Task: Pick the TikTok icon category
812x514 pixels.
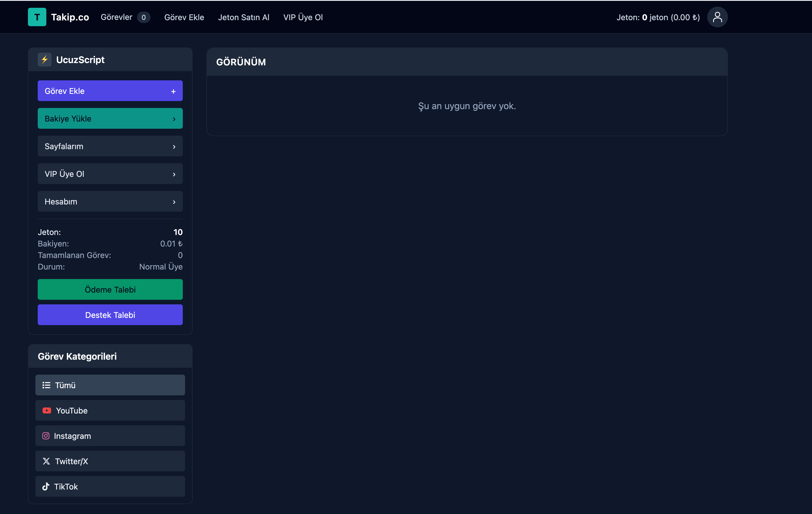Action: [46, 486]
